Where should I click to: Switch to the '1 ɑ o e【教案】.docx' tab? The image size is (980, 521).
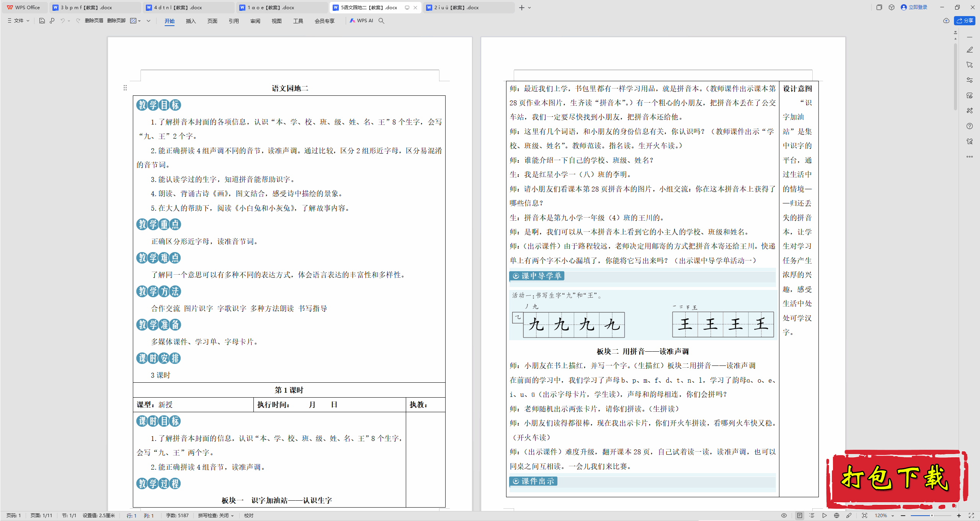(x=282, y=7)
